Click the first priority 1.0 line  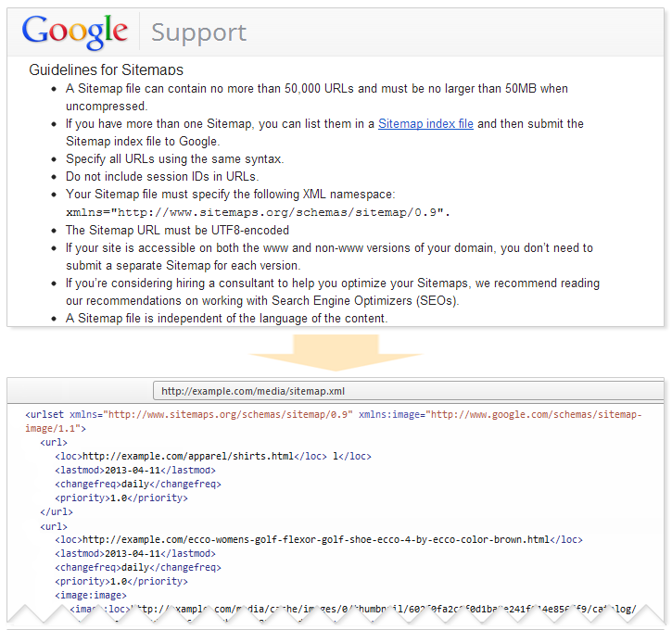[x=120, y=498]
